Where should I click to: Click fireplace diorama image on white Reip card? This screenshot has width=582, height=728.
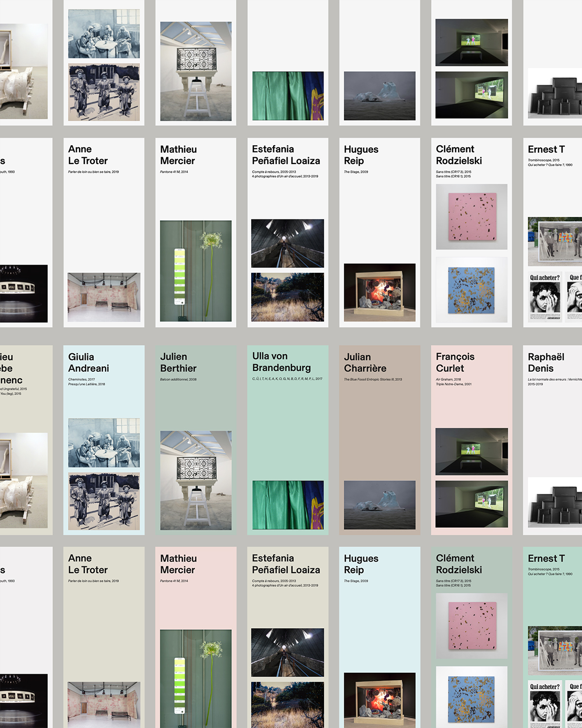coord(379,292)
